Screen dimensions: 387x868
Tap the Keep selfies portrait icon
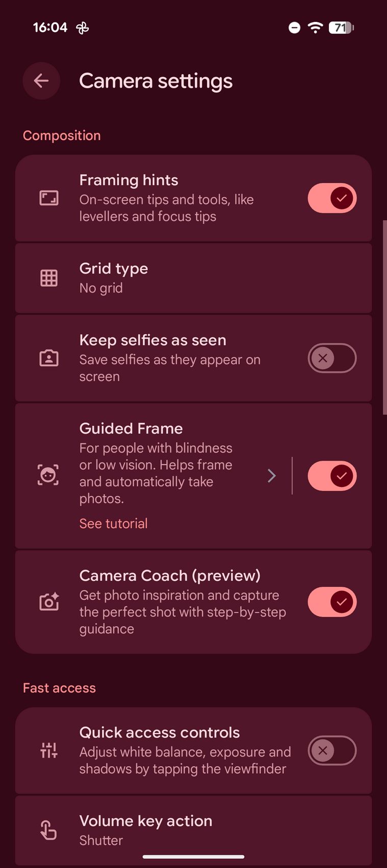pyautogui.click(x=49, y=358)
